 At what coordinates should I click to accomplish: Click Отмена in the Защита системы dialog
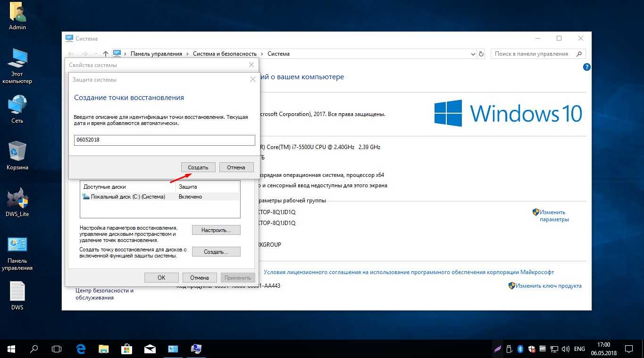(x=236, y=167)
